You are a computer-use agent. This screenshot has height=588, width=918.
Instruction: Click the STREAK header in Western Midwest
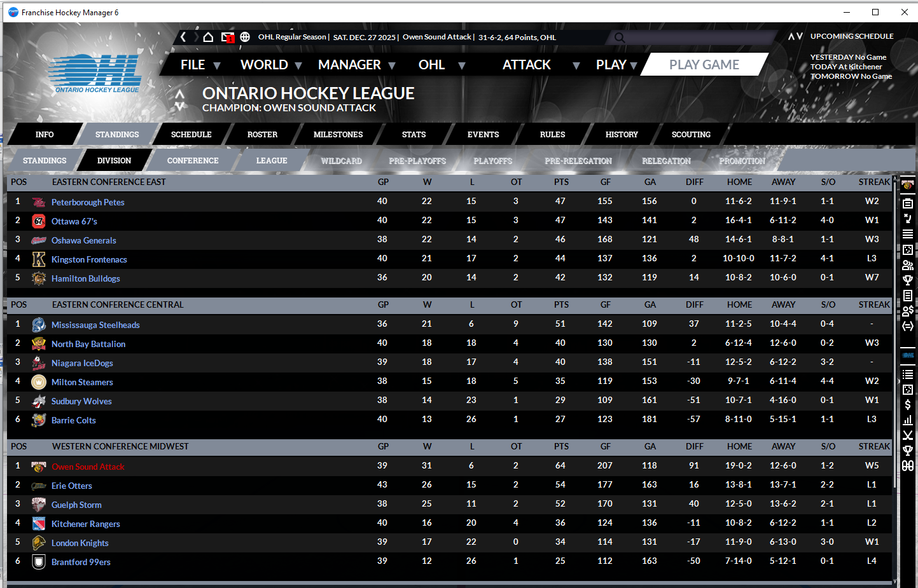click(x=874, y=446)
